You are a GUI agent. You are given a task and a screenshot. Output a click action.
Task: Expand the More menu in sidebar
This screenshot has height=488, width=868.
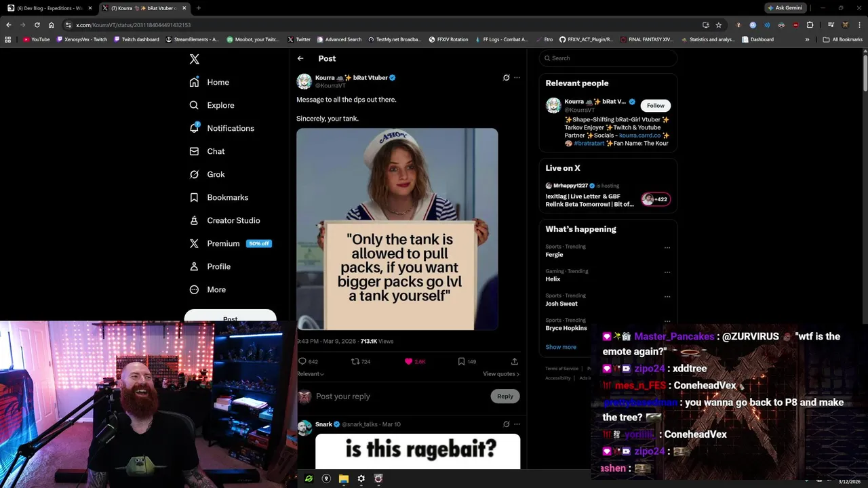208,289
